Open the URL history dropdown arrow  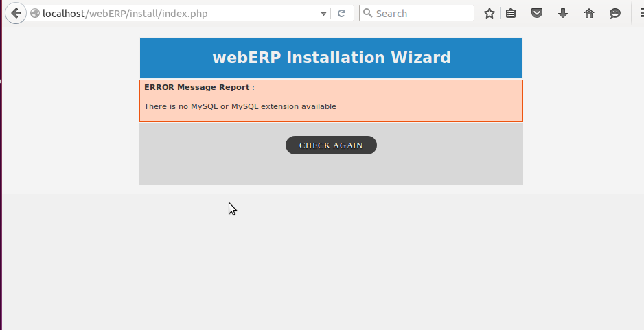click(x=323, y=14)
